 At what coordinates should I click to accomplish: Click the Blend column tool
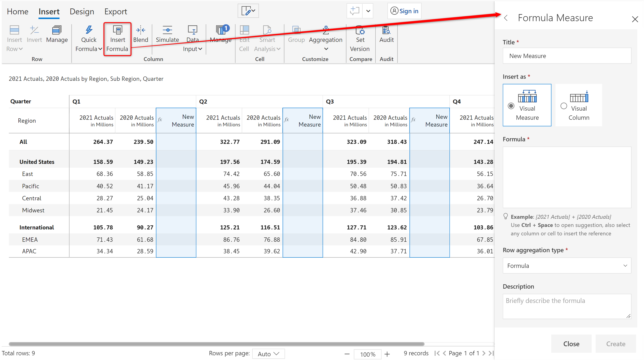click(x=140, y=35)
